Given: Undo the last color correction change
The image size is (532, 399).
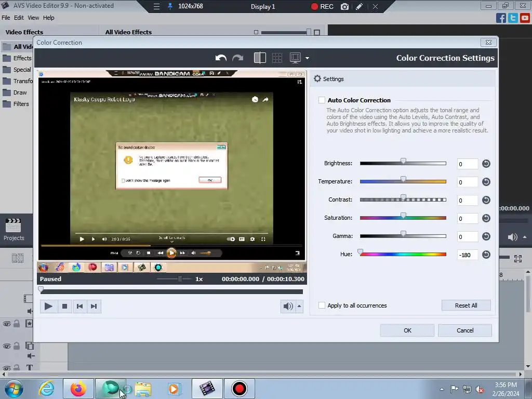Looking at the screenshot, I should [221, 58].
